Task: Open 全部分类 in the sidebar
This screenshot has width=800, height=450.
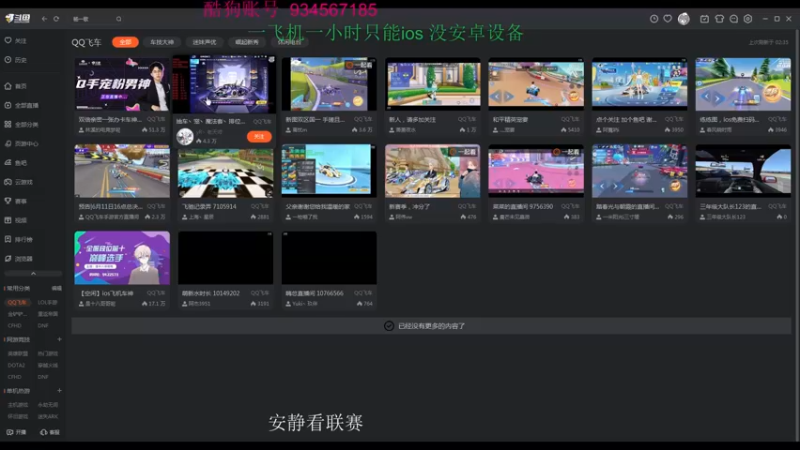Action: click(22, 124)
